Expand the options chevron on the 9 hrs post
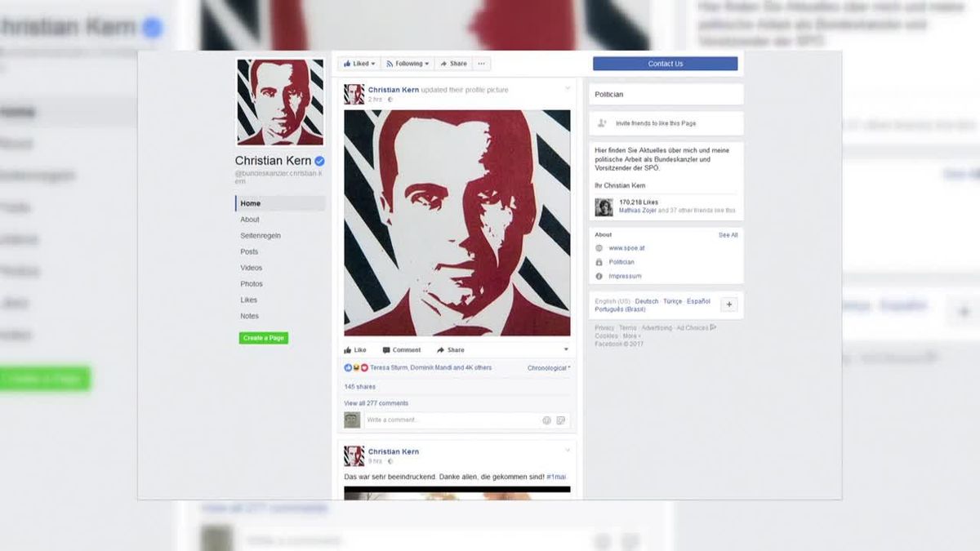This screenshot has width=980, height=551. coord(568,450)
